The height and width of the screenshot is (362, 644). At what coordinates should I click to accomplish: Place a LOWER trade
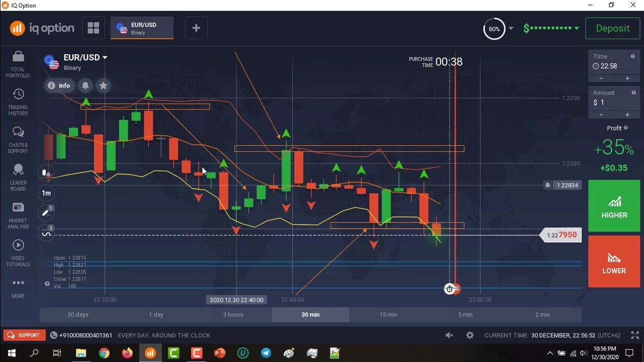[614, 261]
